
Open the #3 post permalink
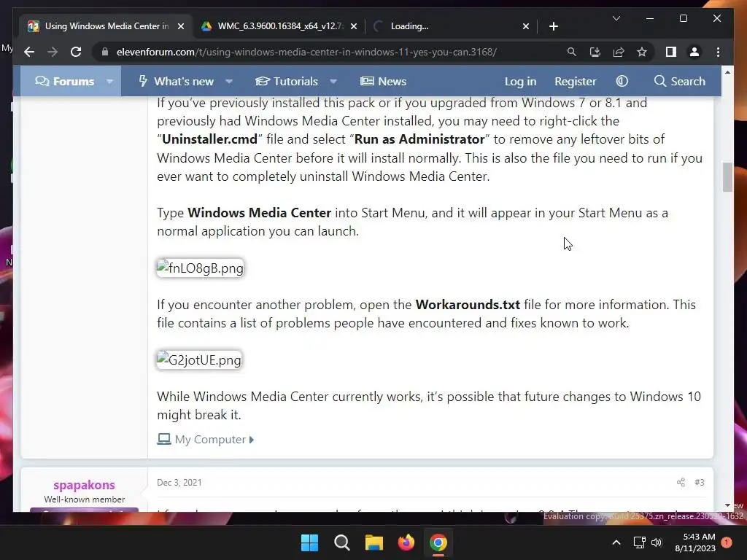(699, 483)
